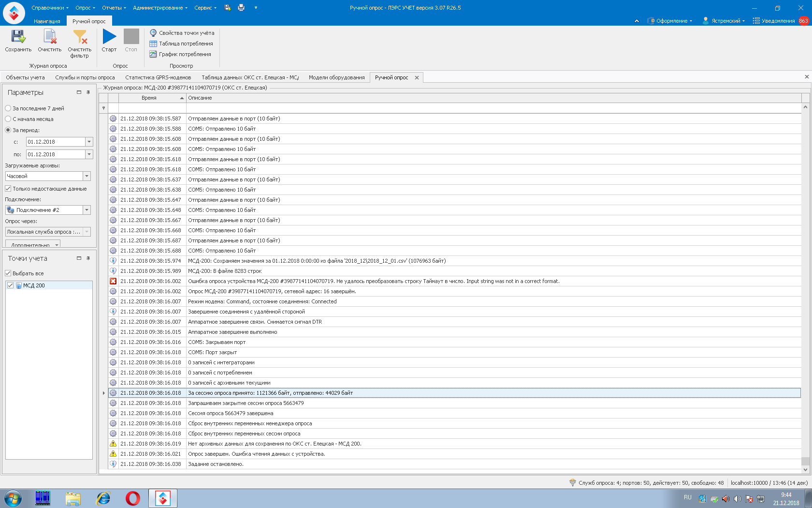The width and height of the screenshot is (812, 508).
Task: Open Таблица потребления view
Action: pyautogui.click(x=181, y=44)
